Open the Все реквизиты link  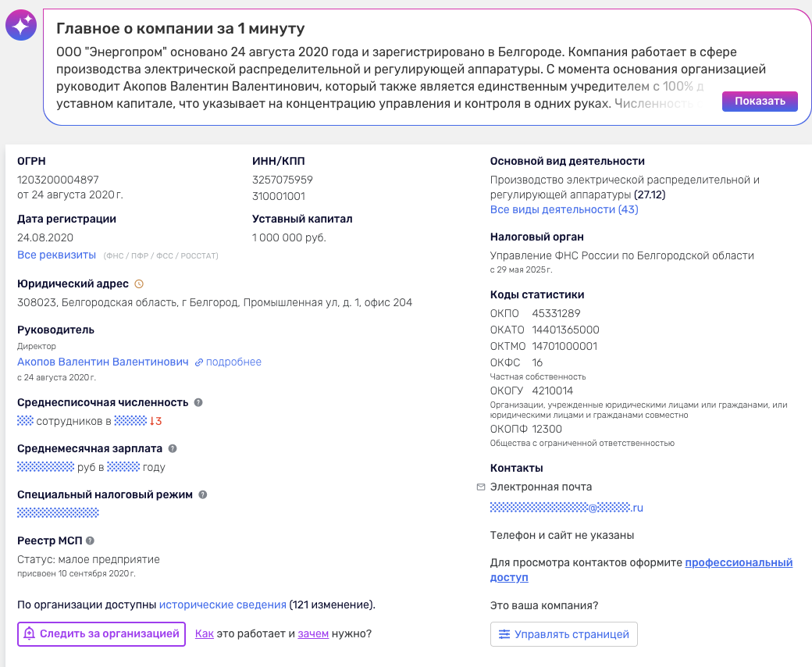[x=56, y=255]
